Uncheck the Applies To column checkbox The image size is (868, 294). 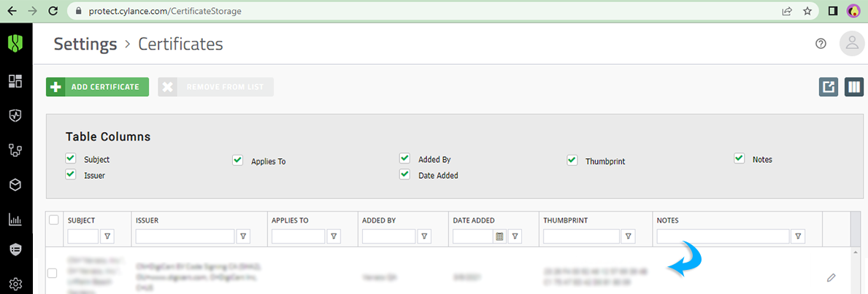(x=237, y=160)
